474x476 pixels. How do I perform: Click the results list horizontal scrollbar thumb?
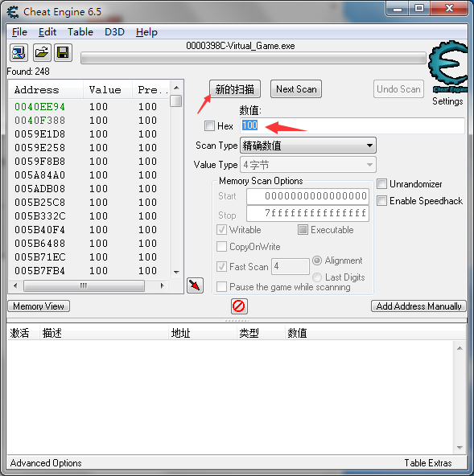84,285
